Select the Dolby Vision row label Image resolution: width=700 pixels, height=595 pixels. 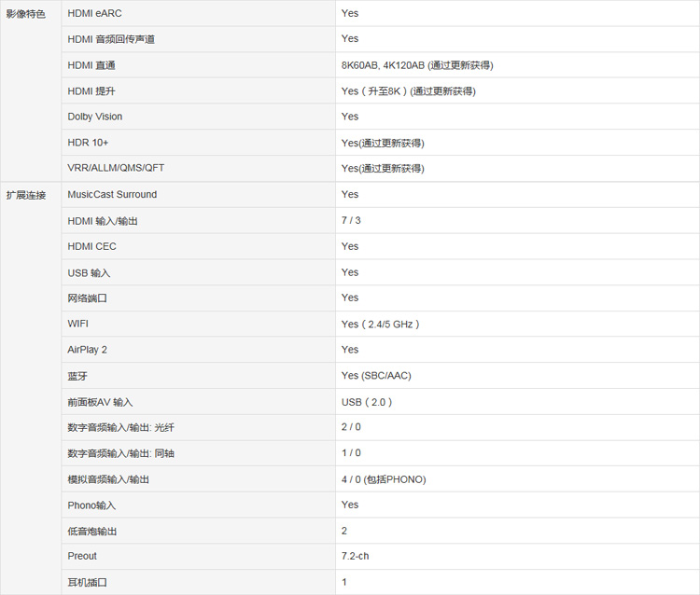94,117
